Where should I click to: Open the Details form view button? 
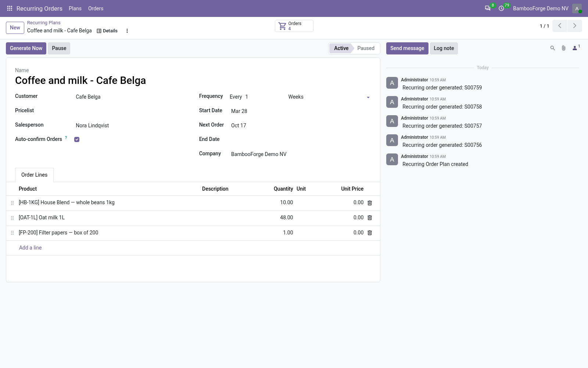click(107, 31)
